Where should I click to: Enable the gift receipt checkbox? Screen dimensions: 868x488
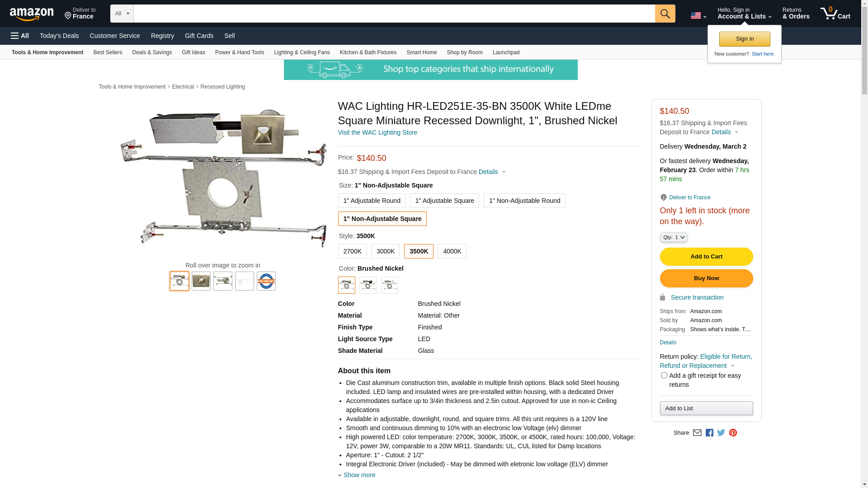point(664,375)
